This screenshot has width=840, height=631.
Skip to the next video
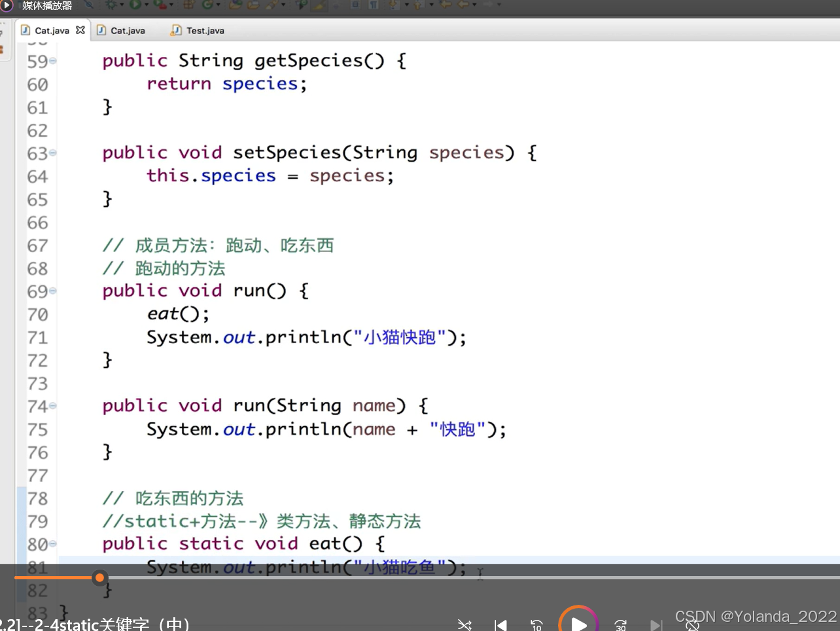click(656, 624)
